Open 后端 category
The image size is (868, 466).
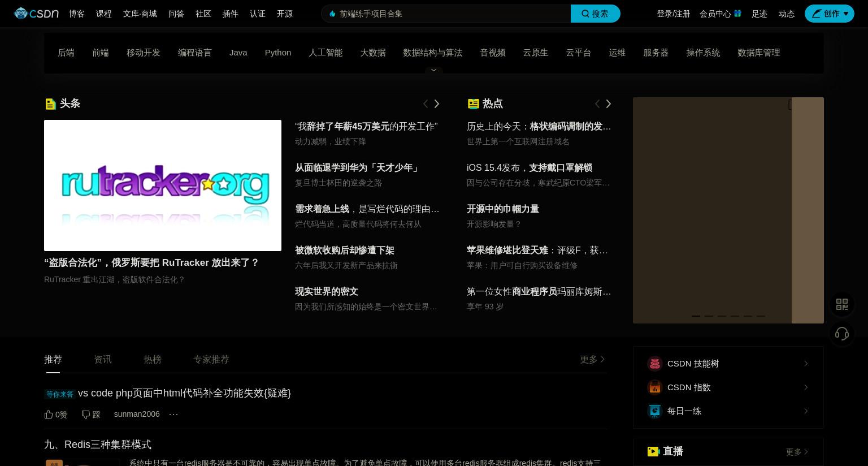coord(66,53)
